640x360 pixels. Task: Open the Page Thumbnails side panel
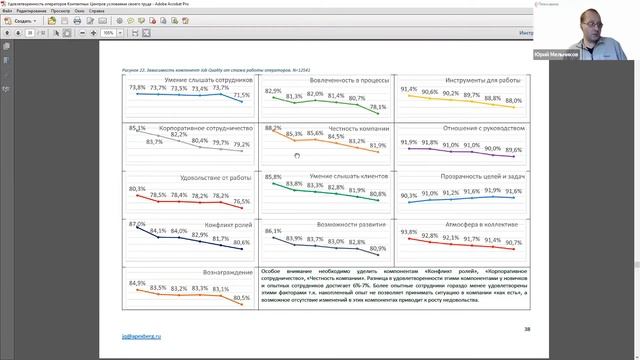6,47
